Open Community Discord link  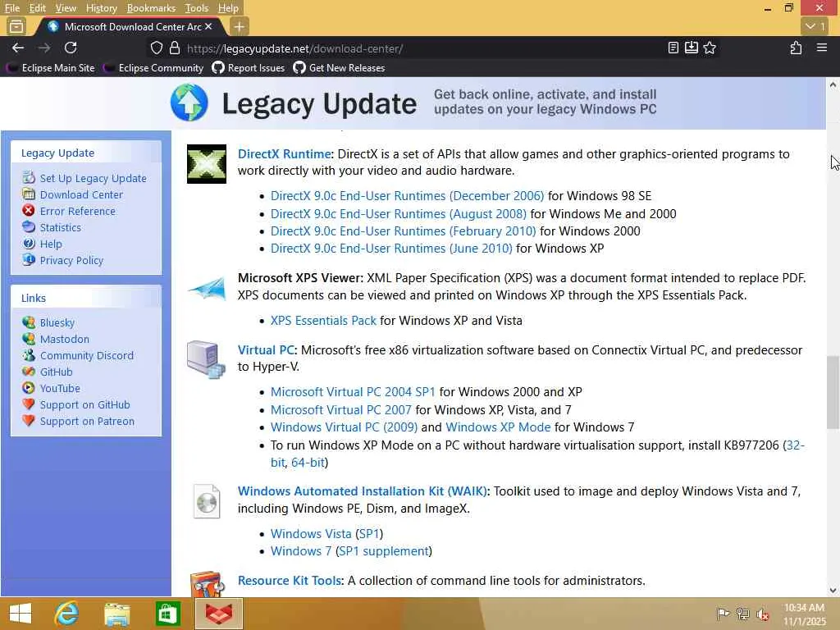(x=86, y=356)
